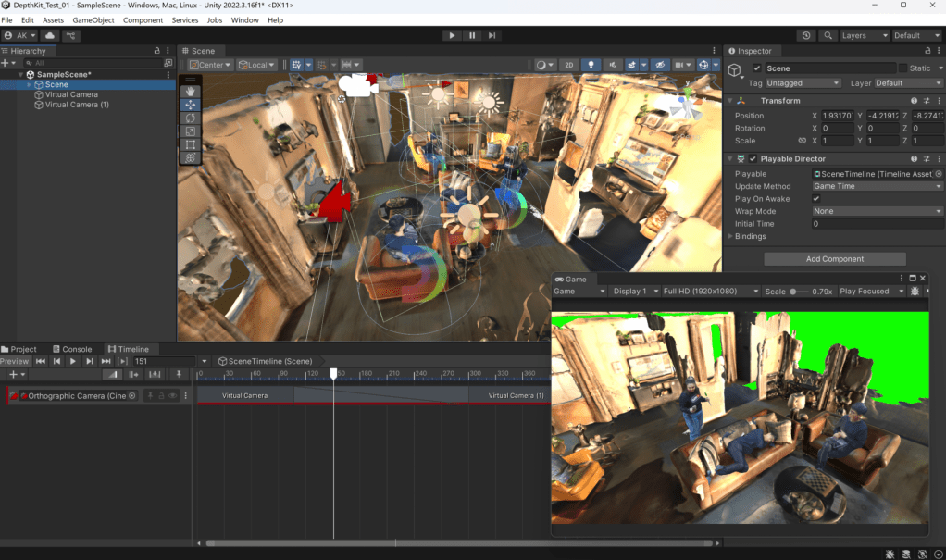The image size is (946, 560).
Task: Click the Play button in top toolbar
Action: click(x=452, y=35)
